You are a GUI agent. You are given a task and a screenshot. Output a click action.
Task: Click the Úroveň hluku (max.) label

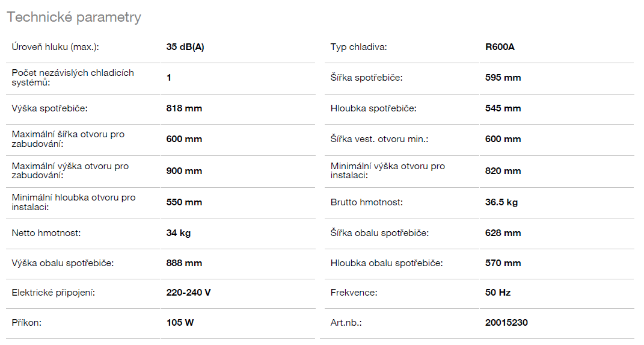[55, 47]
